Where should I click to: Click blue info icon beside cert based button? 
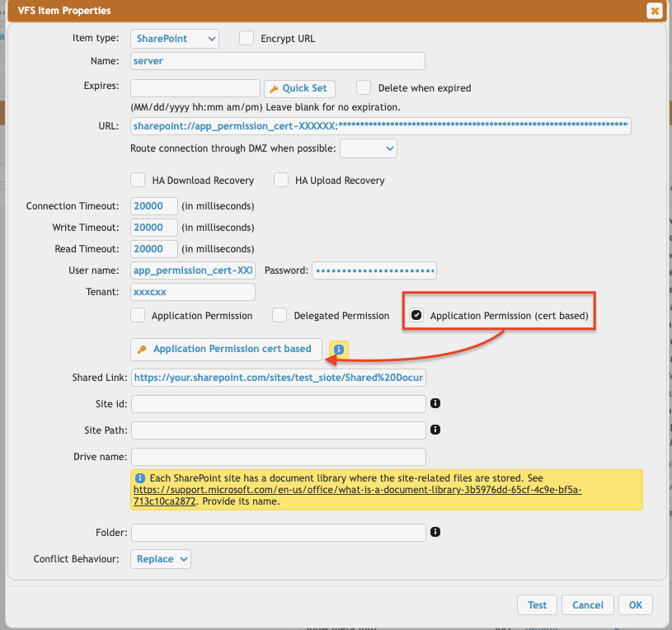click(x=339, y=350)
